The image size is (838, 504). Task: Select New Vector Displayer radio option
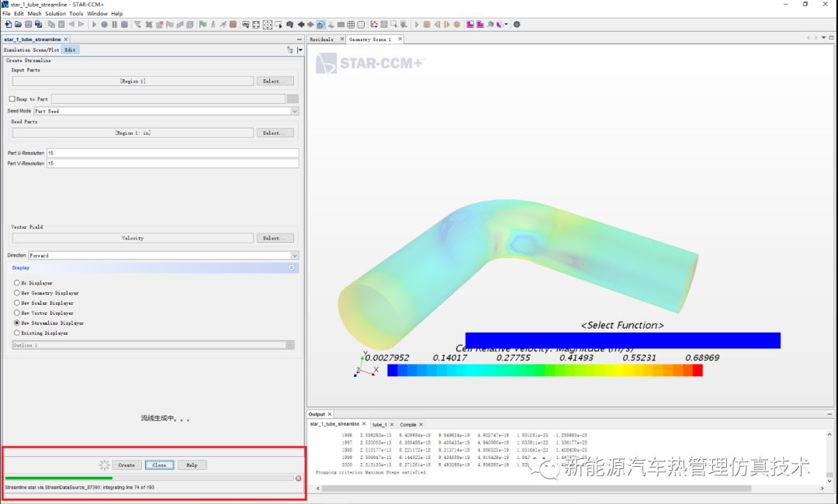tap(16, 312)
